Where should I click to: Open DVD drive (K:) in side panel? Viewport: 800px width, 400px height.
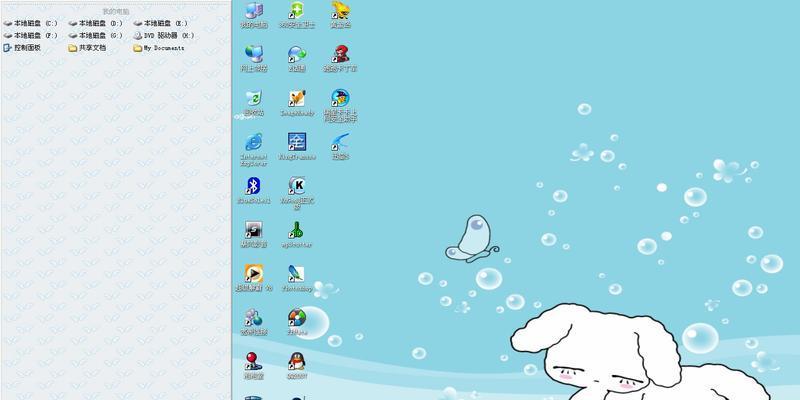(164, 36)
